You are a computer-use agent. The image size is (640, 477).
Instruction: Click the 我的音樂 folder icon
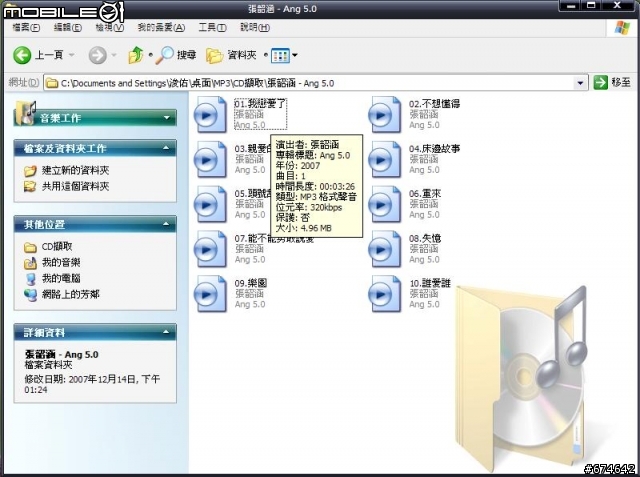pos(30,263)
